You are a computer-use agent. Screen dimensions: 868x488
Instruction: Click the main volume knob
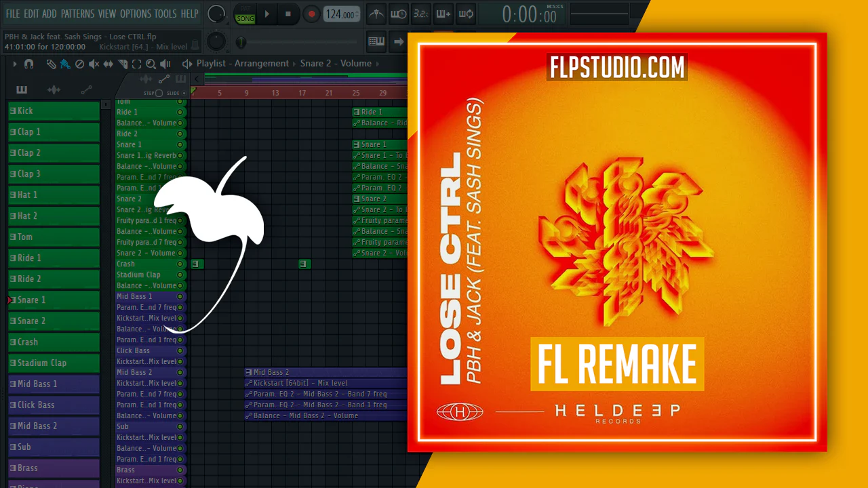(x=216, y=14)
